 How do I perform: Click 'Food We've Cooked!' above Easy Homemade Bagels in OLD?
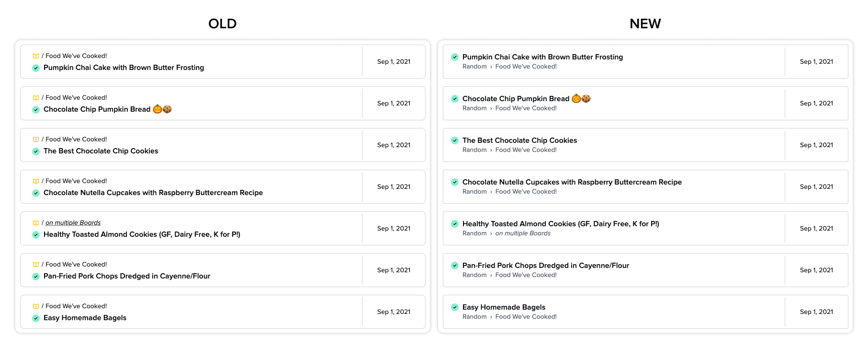coord(76,306)
